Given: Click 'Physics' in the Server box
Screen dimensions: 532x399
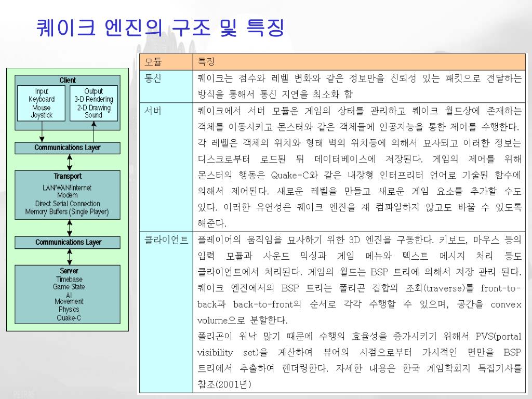Looking at the screenshot, I should (69, 310).
